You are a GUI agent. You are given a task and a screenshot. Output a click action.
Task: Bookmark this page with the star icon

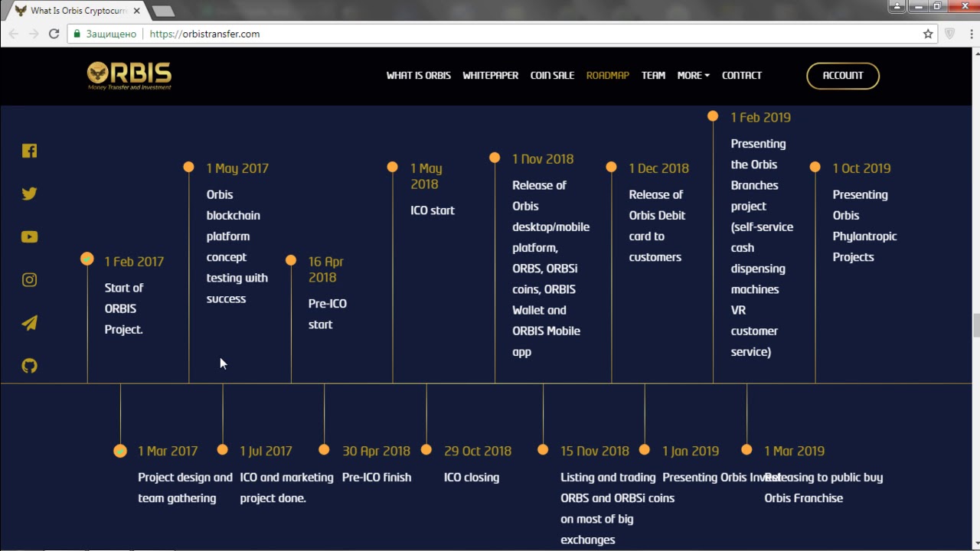[x=928, y=34]
